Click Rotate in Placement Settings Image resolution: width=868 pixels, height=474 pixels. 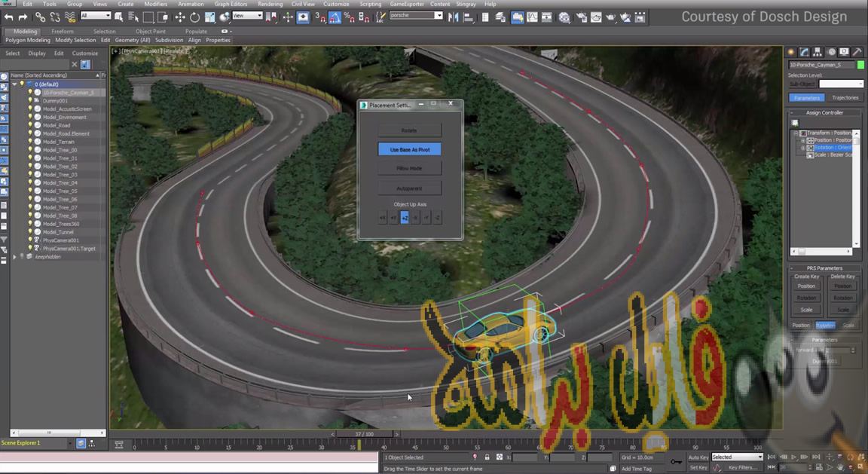410,130
